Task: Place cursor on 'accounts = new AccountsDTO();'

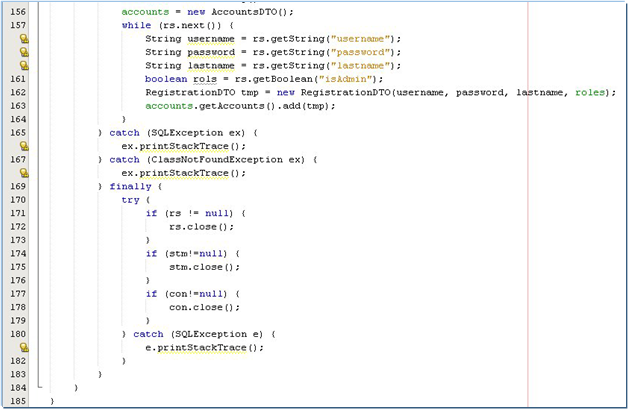Action: pos(207,12)
